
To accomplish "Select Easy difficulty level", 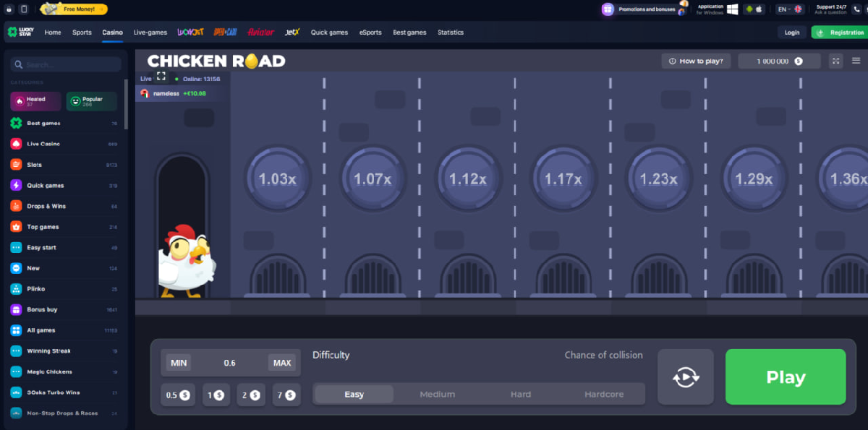I will point(354,394).
